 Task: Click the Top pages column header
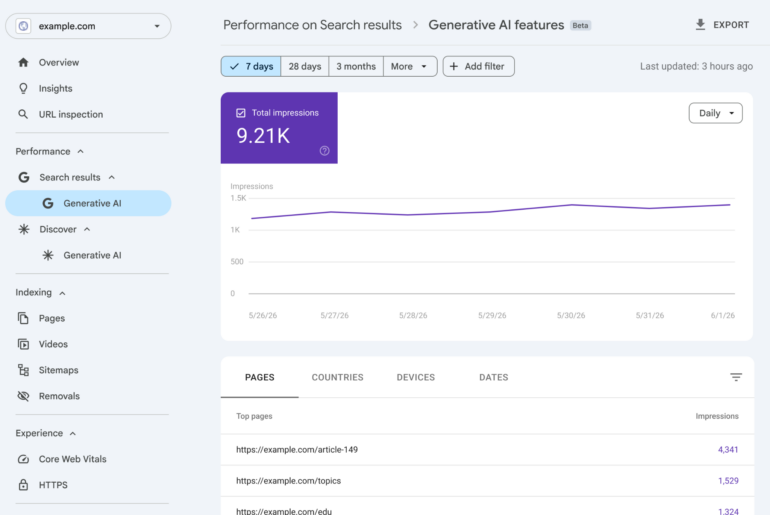click(x=254, y=416)
